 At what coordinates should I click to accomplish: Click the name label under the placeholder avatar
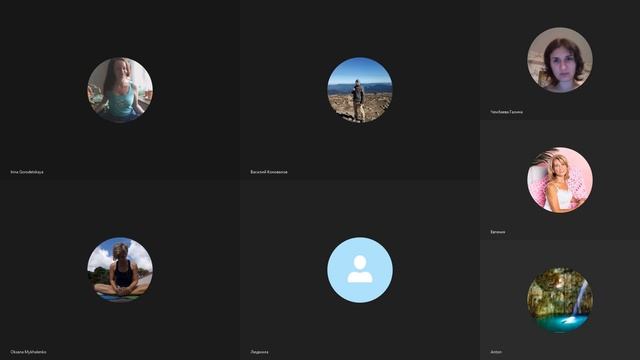(x=259, y=352)
